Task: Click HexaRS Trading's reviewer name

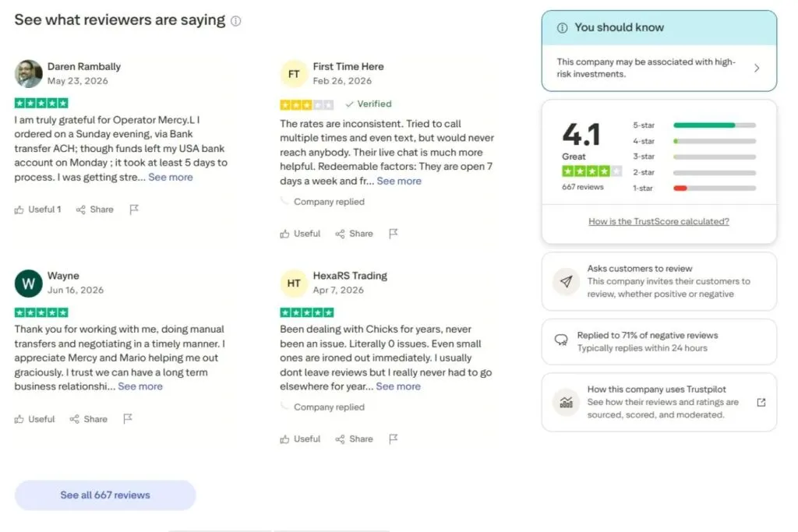Action: point(350,276)
